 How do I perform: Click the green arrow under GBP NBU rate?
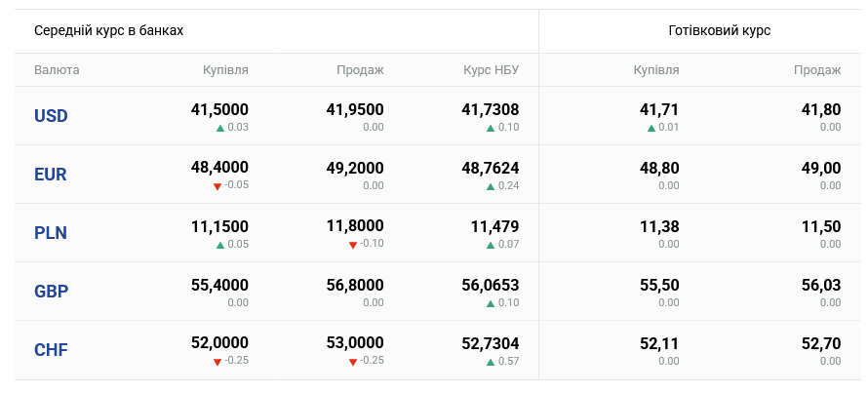(x=491, y=303)
